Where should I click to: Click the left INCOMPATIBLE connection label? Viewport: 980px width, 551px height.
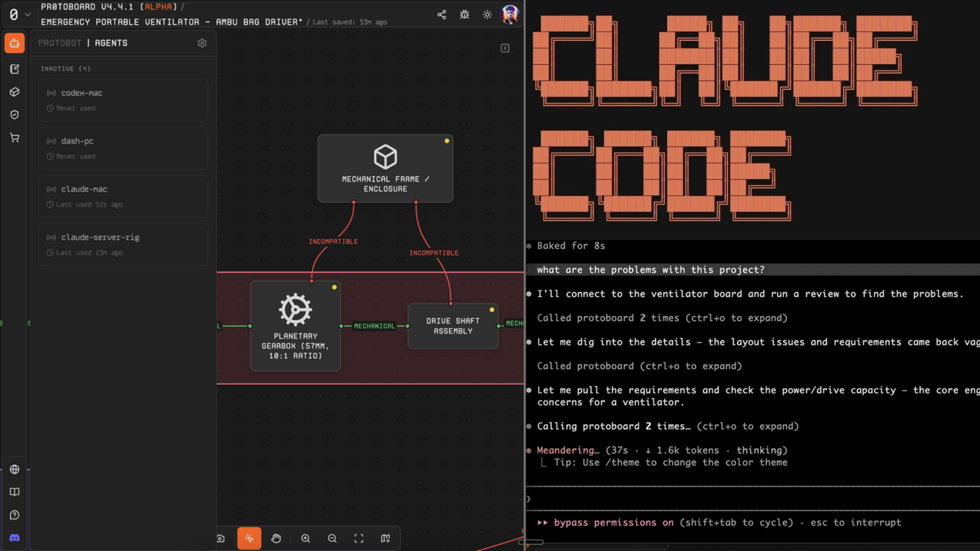(333, 241)
